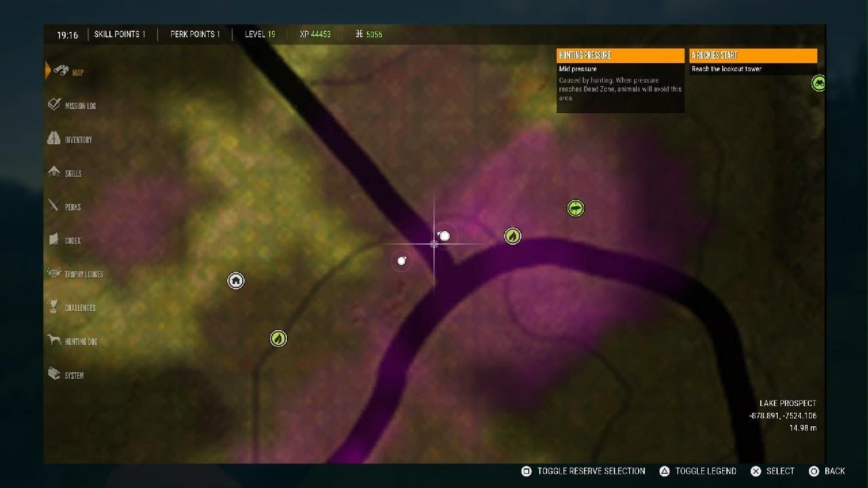This screenshot has width=868, height=488.
Task: Click the white marker touching the crosshair
Action: pos(444,236)
